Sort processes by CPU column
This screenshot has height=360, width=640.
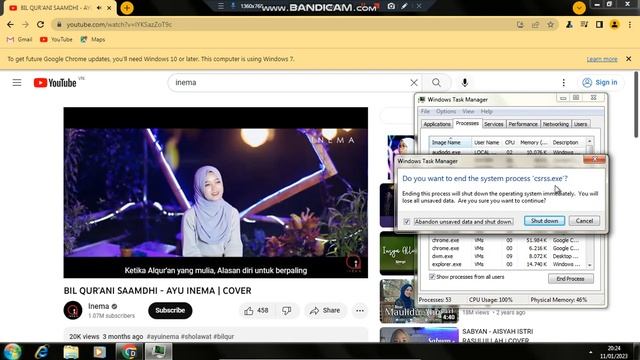point(509,142)
